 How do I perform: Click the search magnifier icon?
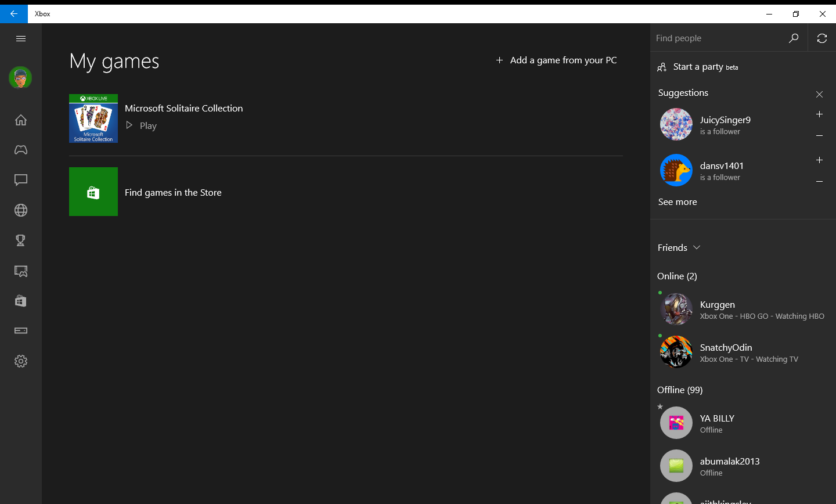click(x=794, y=38)
